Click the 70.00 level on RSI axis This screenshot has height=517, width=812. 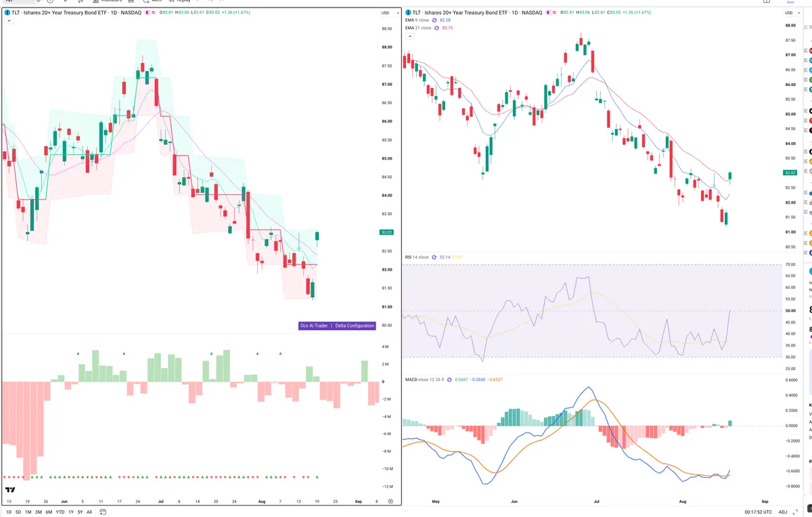coord(790,265)
